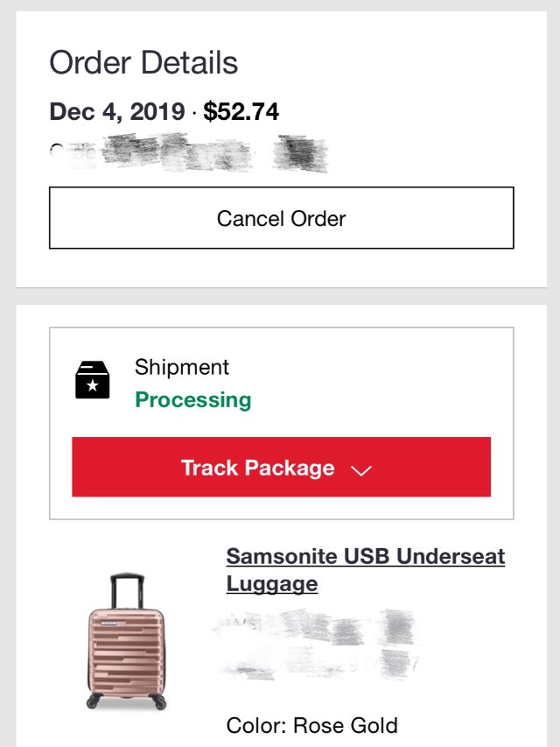This screenshot has height=747, width=560.
Task: Click the Order Details heading
Action: (145, 62)
